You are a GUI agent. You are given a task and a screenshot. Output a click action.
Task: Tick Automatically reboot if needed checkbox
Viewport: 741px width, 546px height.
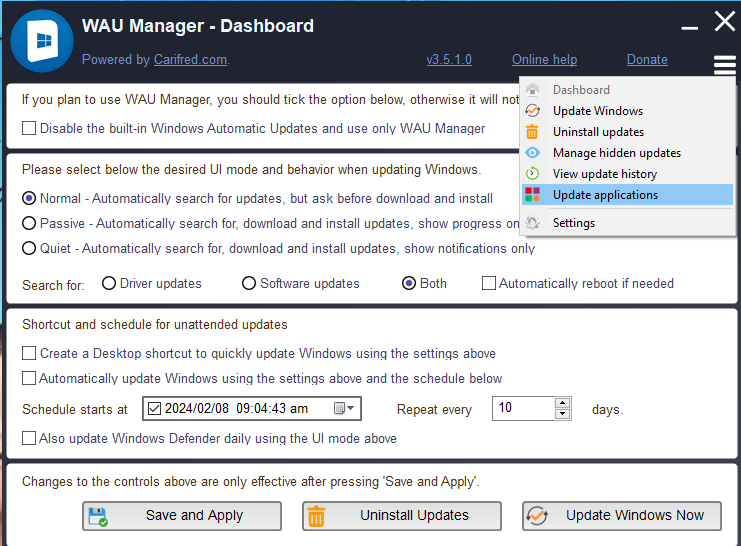[489, 283]
